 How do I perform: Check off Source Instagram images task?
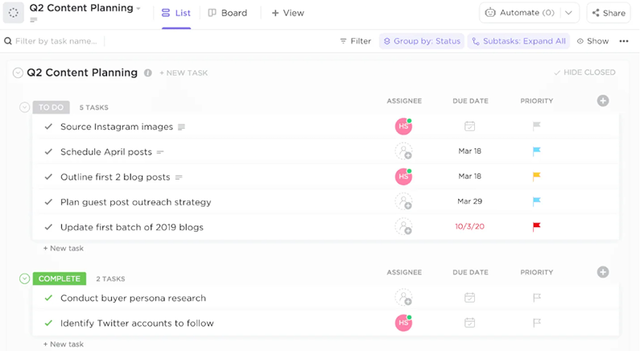(48, 126)
